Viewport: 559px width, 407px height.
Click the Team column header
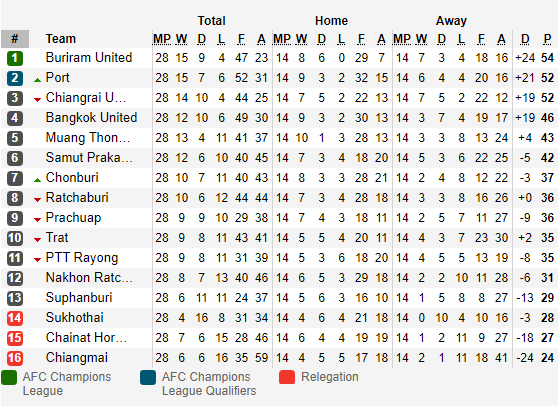(x=61, y=38)
